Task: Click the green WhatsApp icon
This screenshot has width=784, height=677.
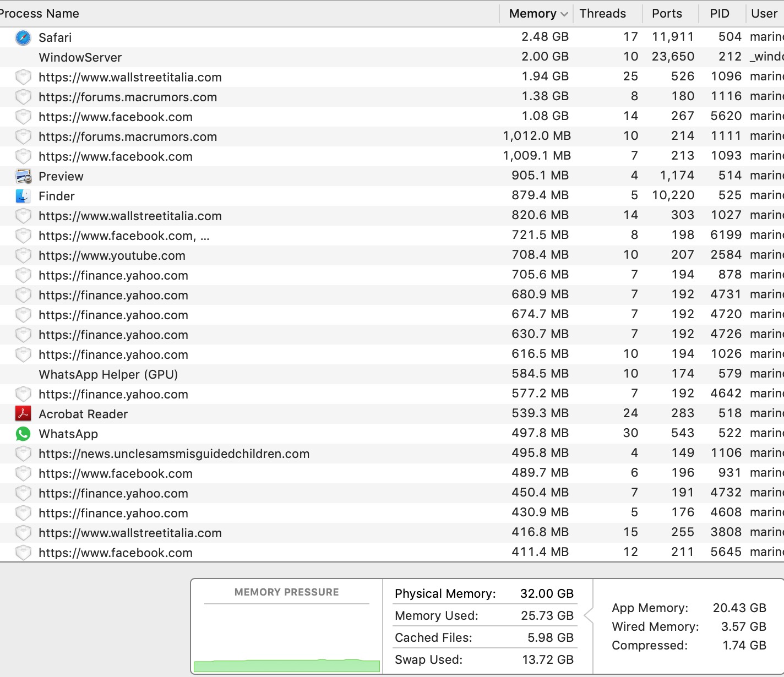Action: [x=23, y=434]
